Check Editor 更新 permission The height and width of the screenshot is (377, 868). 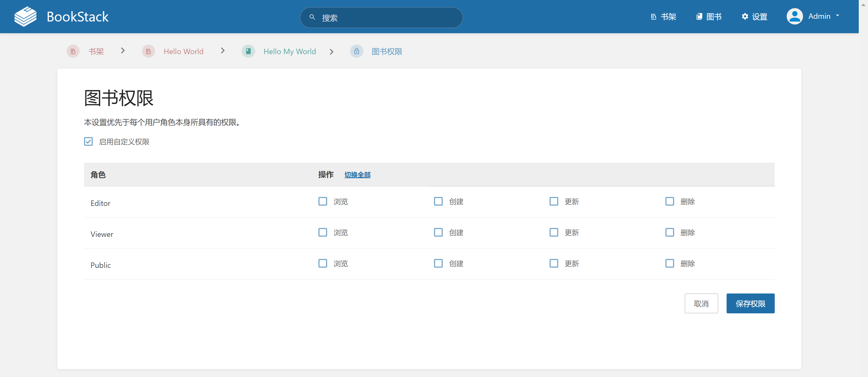(554, 201)
